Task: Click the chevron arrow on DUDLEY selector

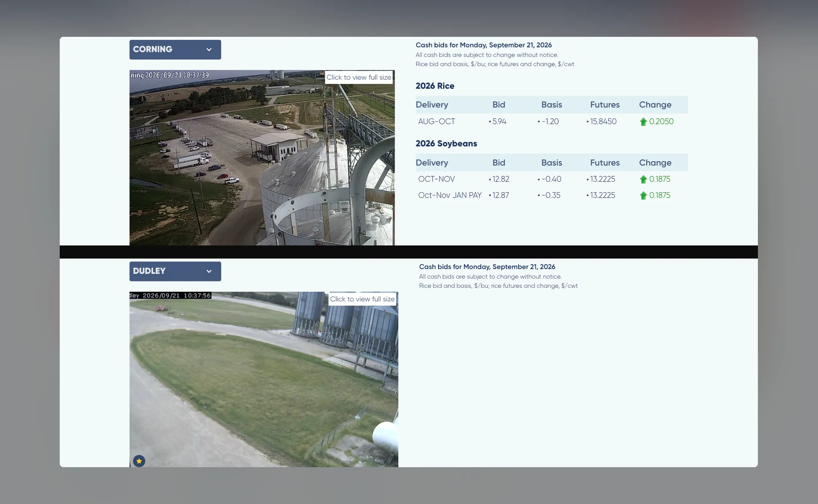Action: [x=209, y=271]
